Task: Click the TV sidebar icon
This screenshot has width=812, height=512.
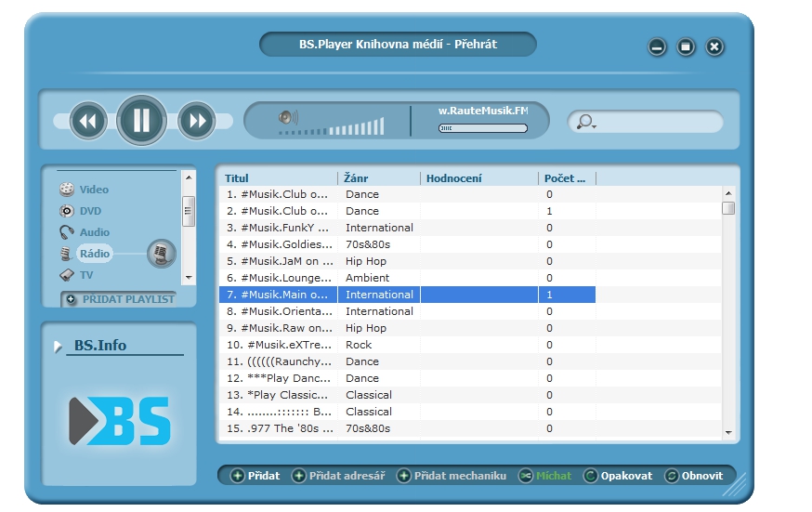Action: click(67, 275)
